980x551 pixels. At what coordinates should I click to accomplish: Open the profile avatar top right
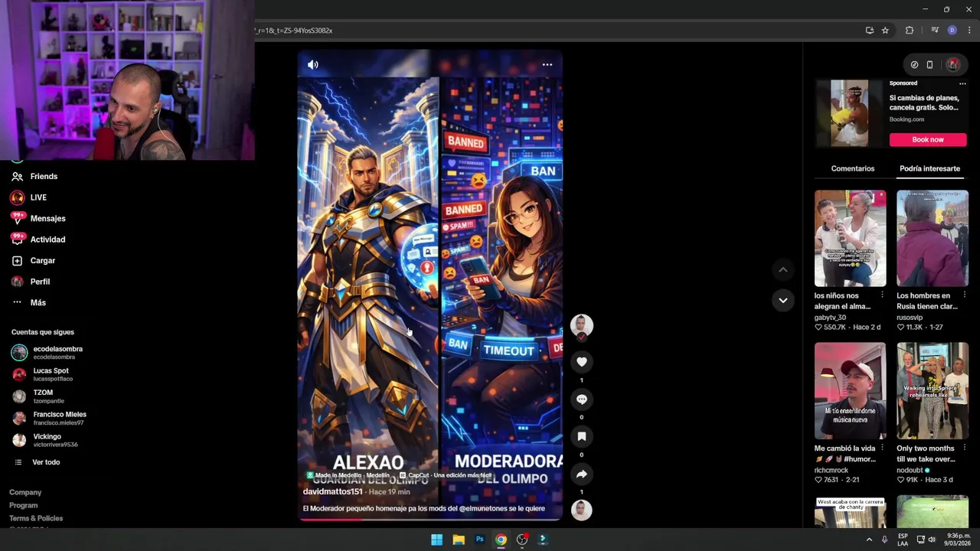tap(953, 65)
